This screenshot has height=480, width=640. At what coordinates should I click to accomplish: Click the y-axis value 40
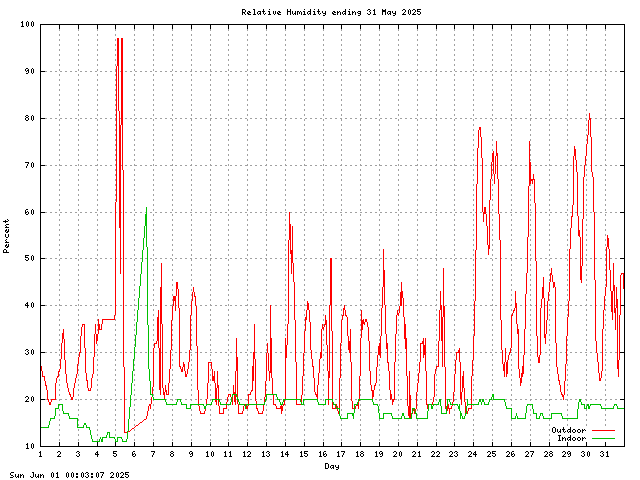pos(30,305)
